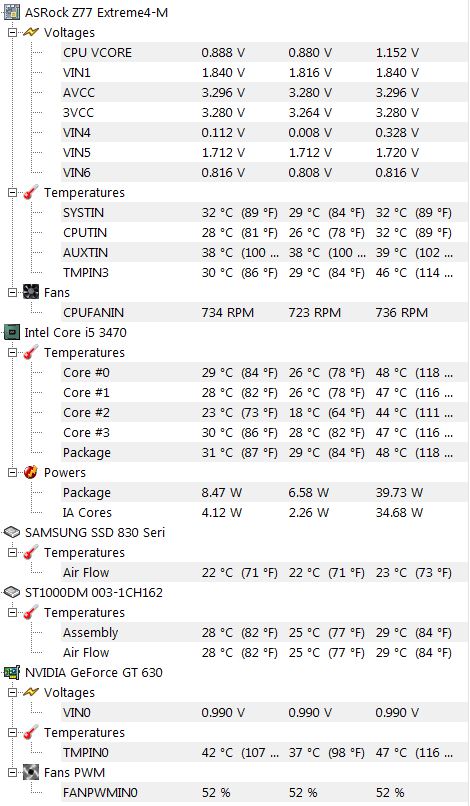Collapse the Fans PWM node
This screenshot has height=806, width=470.
tap(12, 773)
